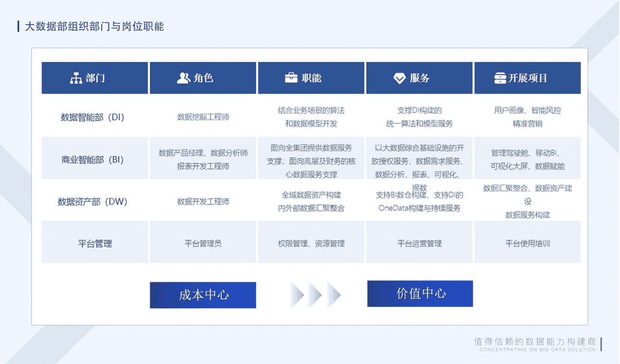Click the 平台使用培训 project cell
620x364 pixels.
click(x=528, y=243)
